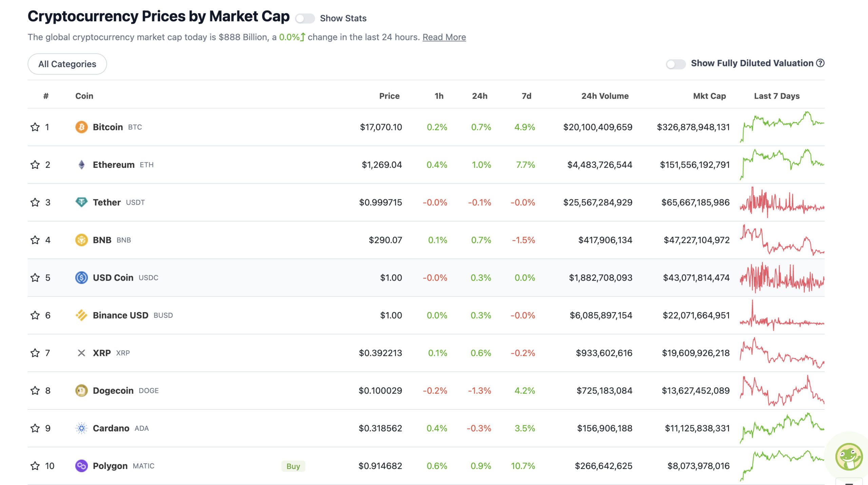Click the BNB coin logo
The height and width of the screenshot is (485, 868).
coord(81,240)
